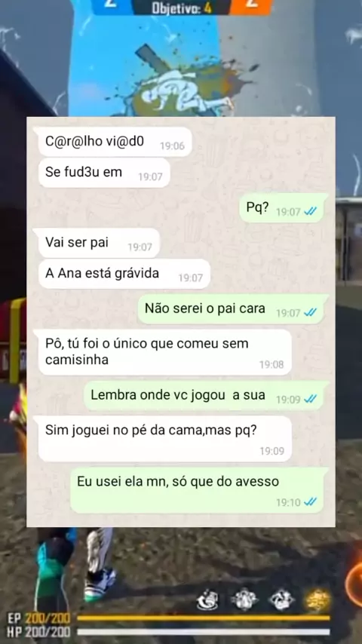Select the "C@r@lho vi@d0" message bubble
This screenshot has height=644, width=362.
coord(115,142)
